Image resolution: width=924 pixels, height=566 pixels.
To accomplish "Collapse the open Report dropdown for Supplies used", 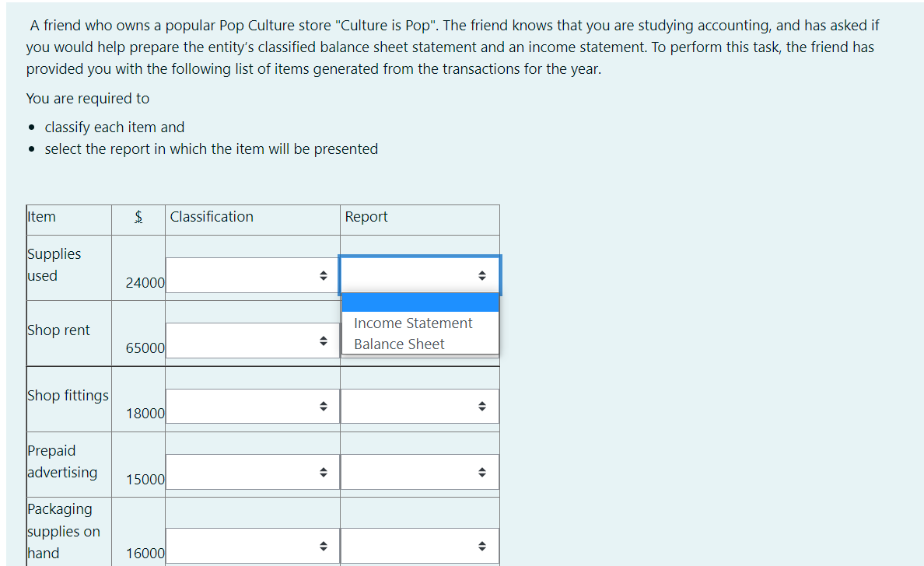I will tap(420, 275).
